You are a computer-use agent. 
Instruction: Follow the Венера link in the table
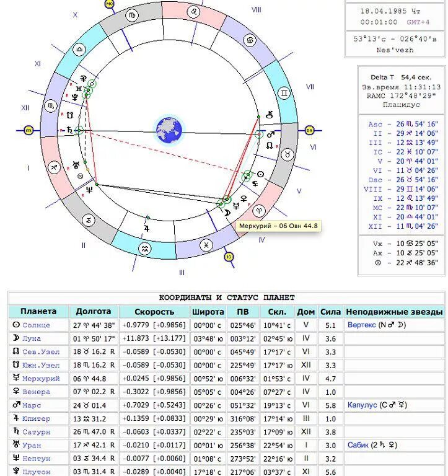pyautogui.click(x=36, y=392)
